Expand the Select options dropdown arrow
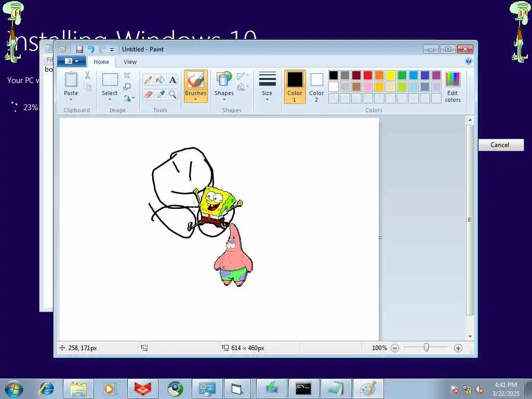This screenshot has width=532, height=399. click(x=110, y=100)
